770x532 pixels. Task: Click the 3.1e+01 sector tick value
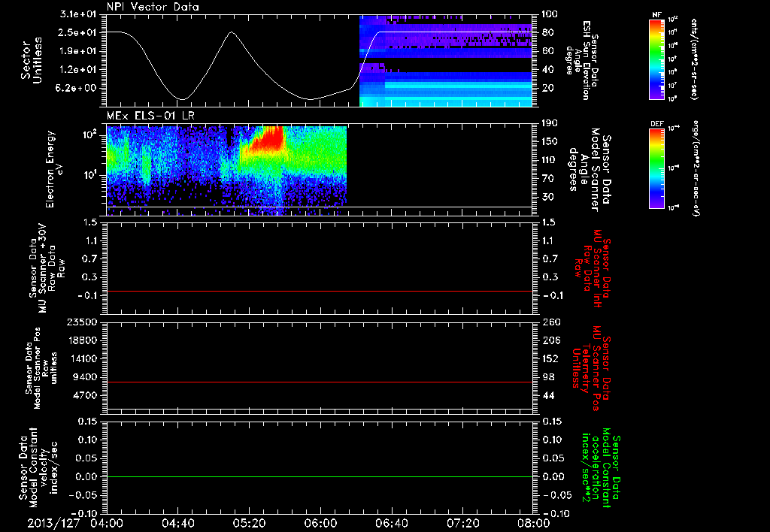coord(78,14)
